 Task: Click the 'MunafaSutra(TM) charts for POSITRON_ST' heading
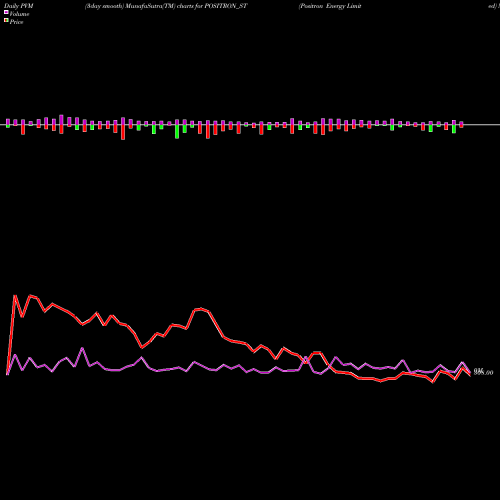click(x=187, y=6)
